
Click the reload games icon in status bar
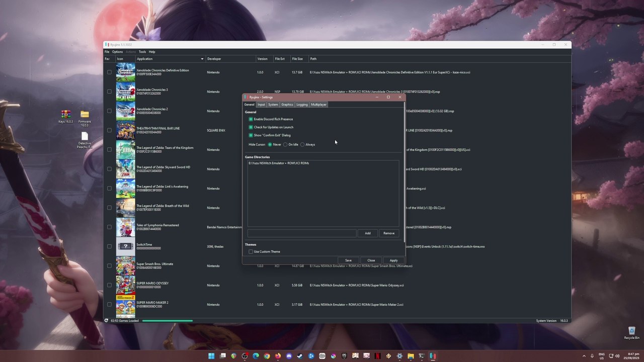[106, 320]
